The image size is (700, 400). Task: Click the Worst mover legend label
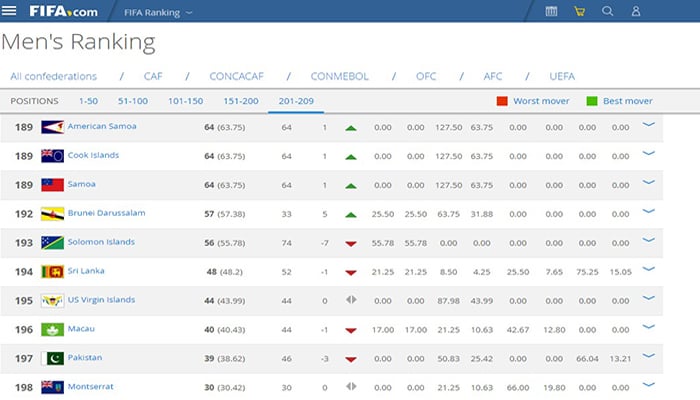(541, 101)
